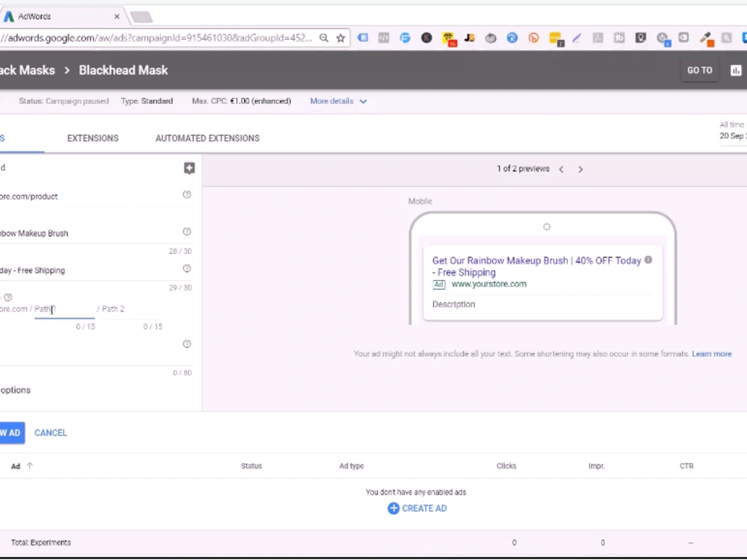Open the gray clock extension with blue badge
Image resolution: width=747 pixels, height=560 pixels.
663,39
